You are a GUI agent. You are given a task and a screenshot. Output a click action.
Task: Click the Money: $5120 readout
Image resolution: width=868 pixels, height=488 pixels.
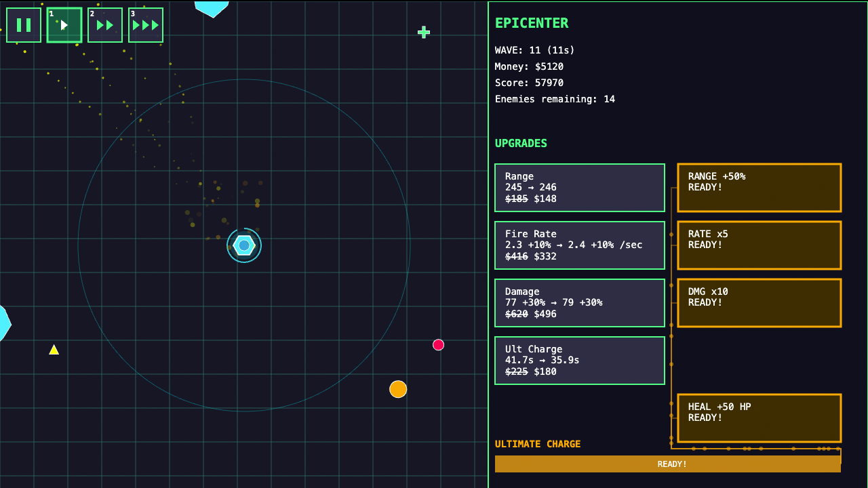pyautogui.click(x=529, y=66)
